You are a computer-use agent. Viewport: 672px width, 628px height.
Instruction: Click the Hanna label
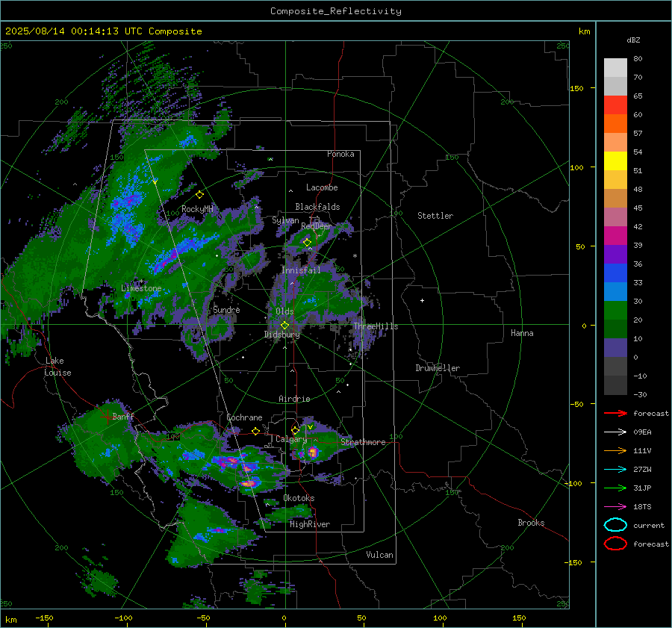pyautogui.click(x=522, y=333)
